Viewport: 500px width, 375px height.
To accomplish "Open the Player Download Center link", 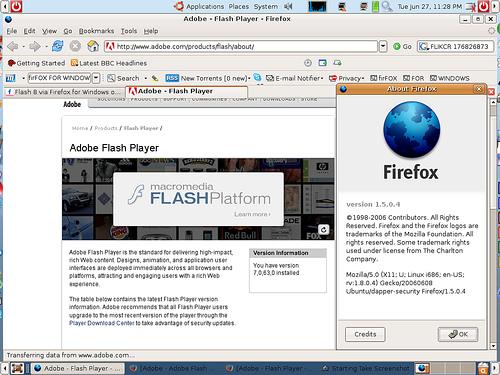I will (x=102, y=323).
